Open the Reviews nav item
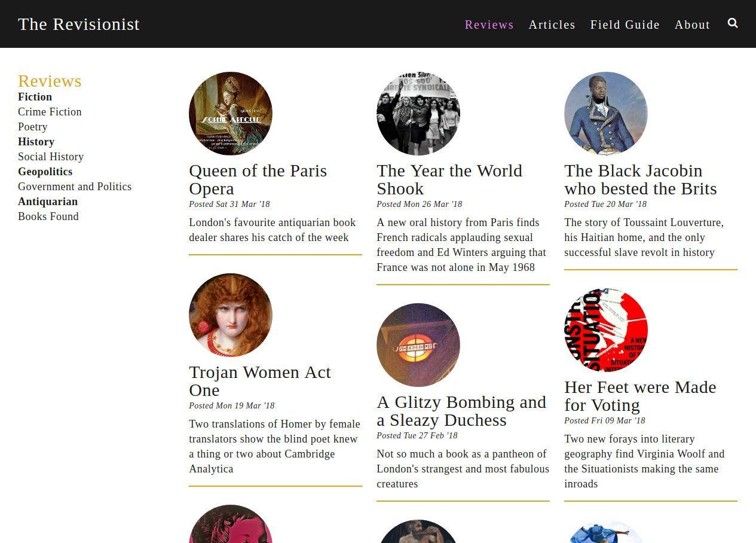Viewport: 756px width, 543px height. click(489, 25)
